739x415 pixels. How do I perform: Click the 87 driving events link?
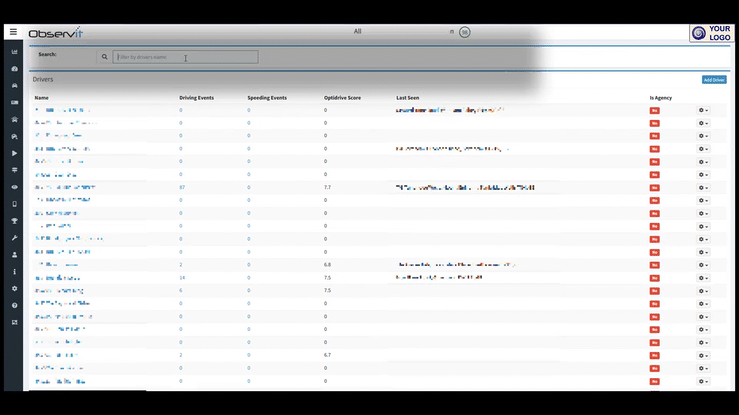point(182,187)
